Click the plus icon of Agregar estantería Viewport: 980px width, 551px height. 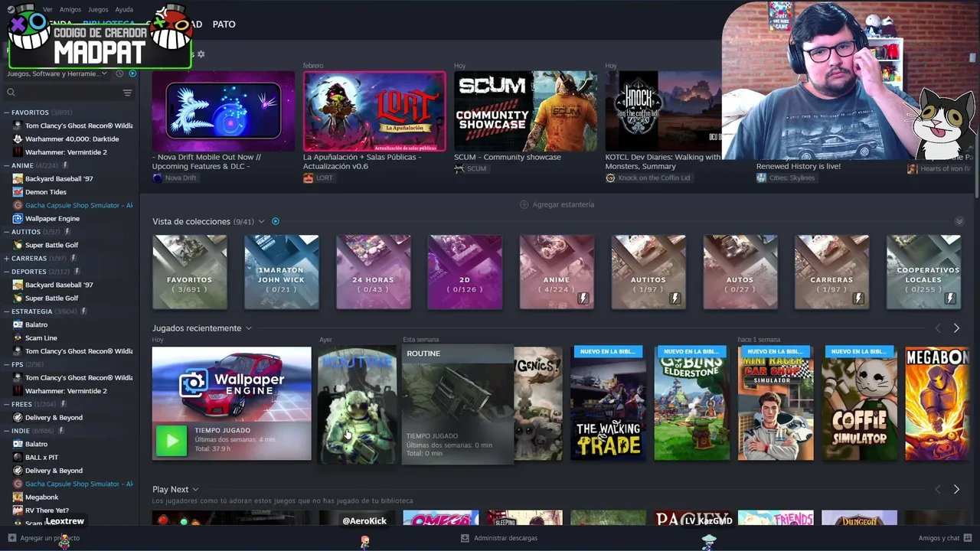tap(524, 204)
